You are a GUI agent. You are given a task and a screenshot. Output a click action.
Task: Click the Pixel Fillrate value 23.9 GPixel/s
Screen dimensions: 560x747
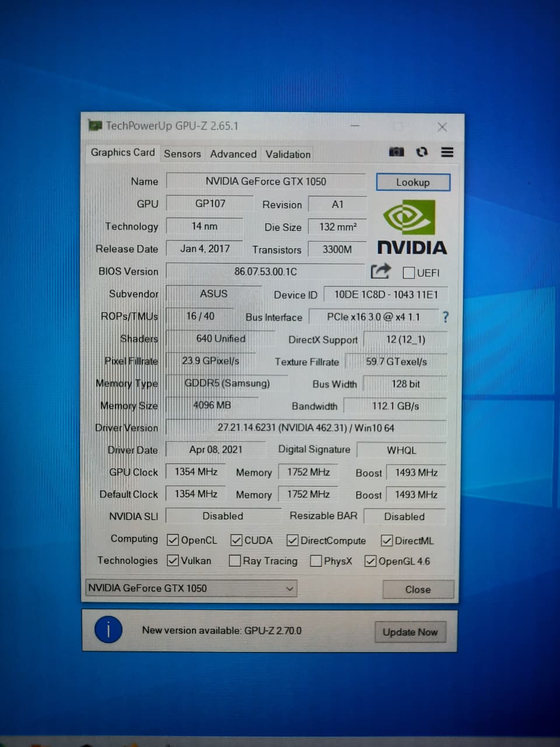pyautogui.click(x=211, y=361)
